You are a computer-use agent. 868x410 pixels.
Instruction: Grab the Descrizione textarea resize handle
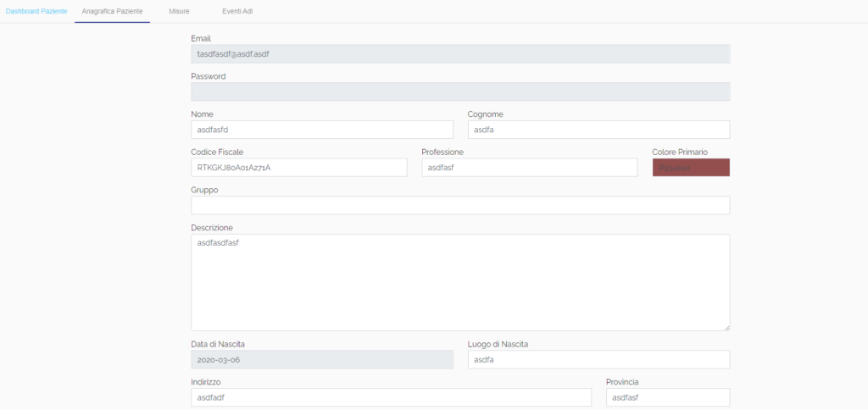point(726,327)
